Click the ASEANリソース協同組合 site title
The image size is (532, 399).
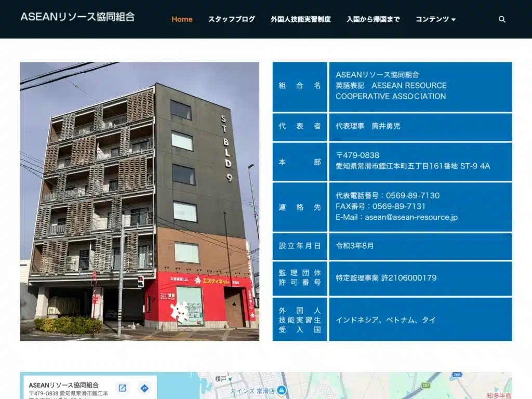(78, 17)
